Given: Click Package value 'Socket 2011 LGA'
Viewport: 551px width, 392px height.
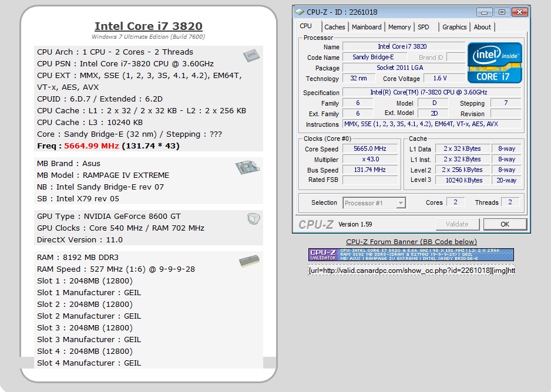Looking at the screenshot, I should 404,67.
